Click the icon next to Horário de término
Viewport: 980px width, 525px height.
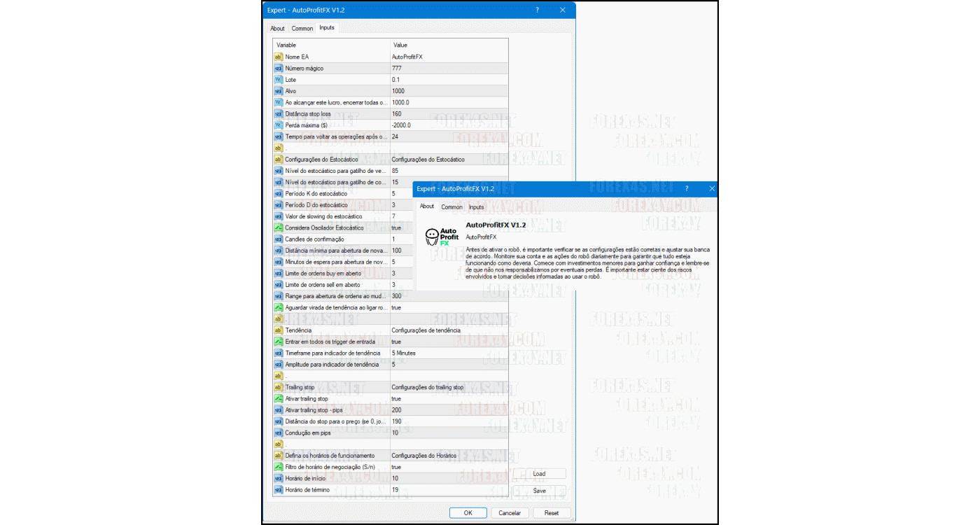pos(278,490)
